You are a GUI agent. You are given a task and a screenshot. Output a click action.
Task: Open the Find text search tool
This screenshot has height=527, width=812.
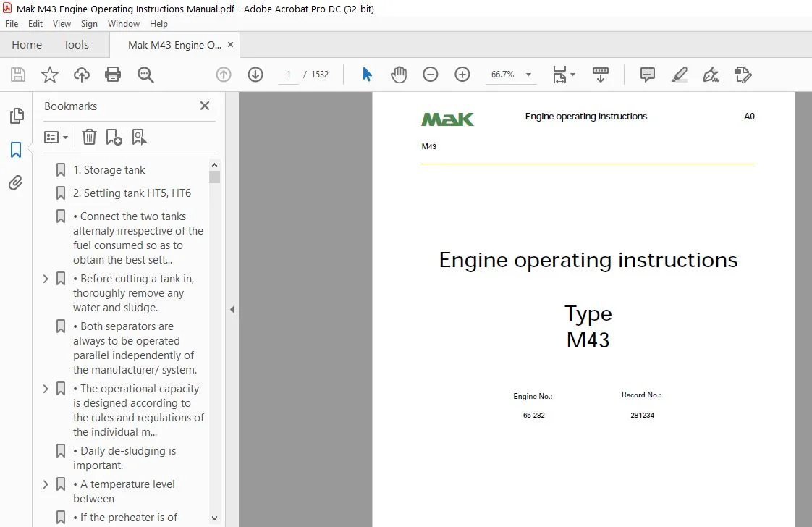tap(145, 75)
